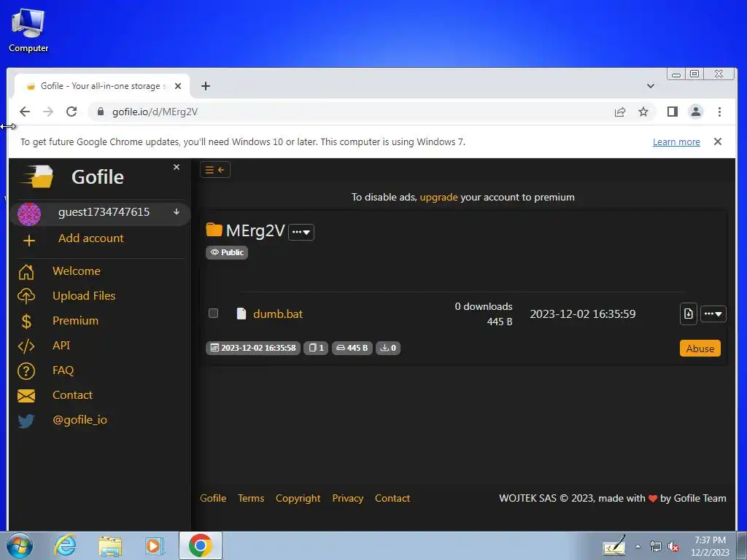Viewport: 747px width, 560px height.
Task: Open the Privacy footer link
Action: (348, 498)
